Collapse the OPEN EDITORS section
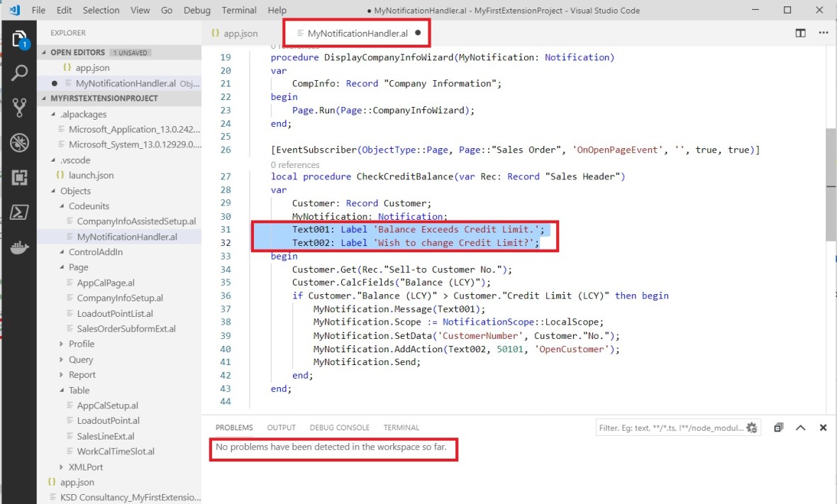Viewport: 837px width, 504px height. pos(77,52)
